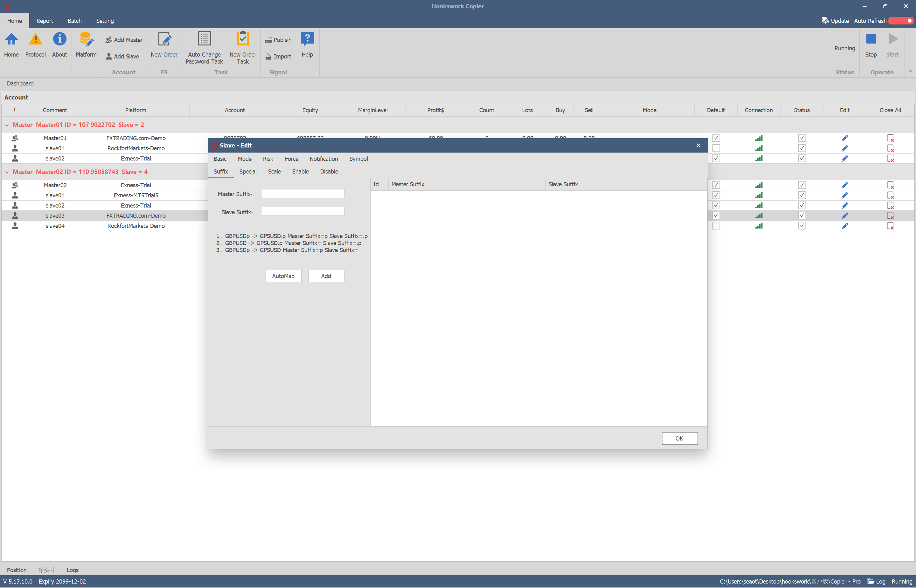The width and height of the screenshot is (916, 588).
Task: Open the Logs tab at the bottom
Action: 73,570
